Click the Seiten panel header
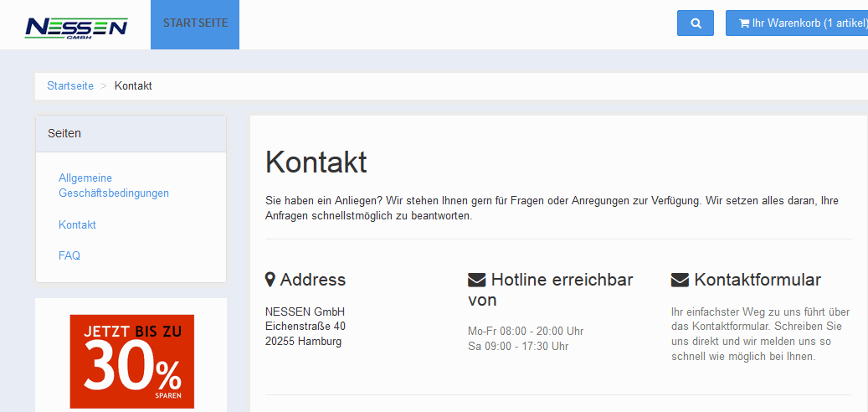This screenshot has width=868, height=412. click(131, 133)
